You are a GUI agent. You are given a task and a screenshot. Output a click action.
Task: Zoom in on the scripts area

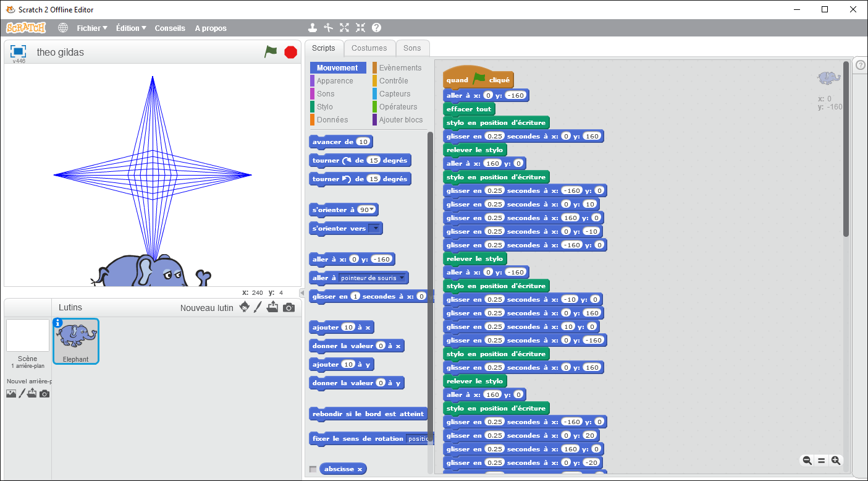(836, 460)
